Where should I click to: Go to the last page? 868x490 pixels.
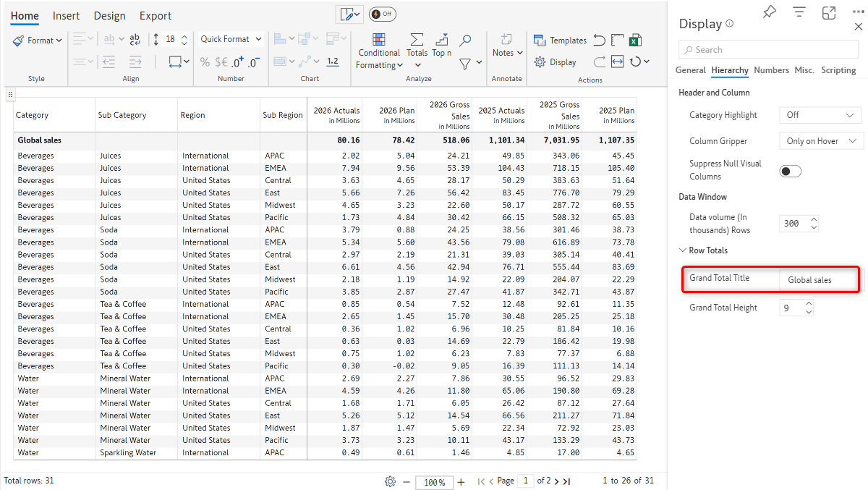click(x=566, y=481)
